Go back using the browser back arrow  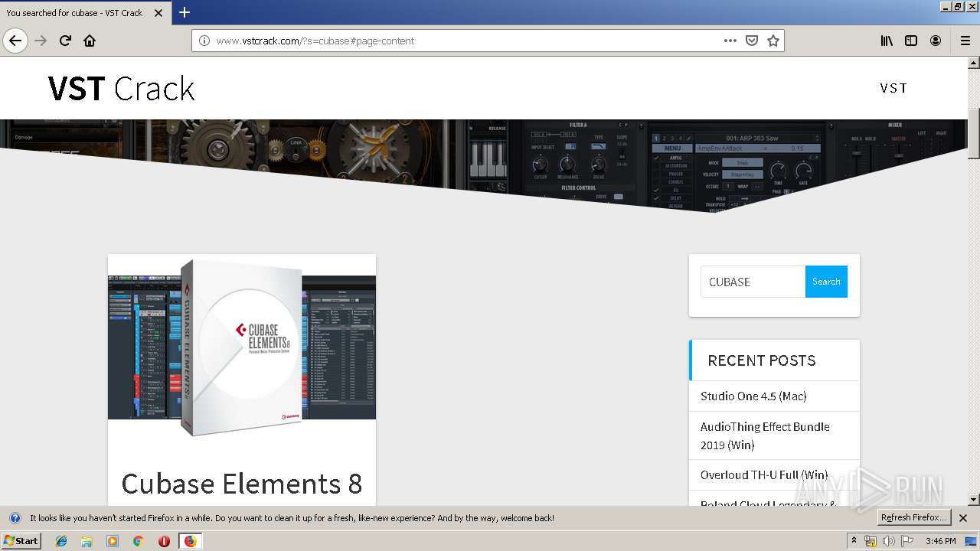[15, 41]
